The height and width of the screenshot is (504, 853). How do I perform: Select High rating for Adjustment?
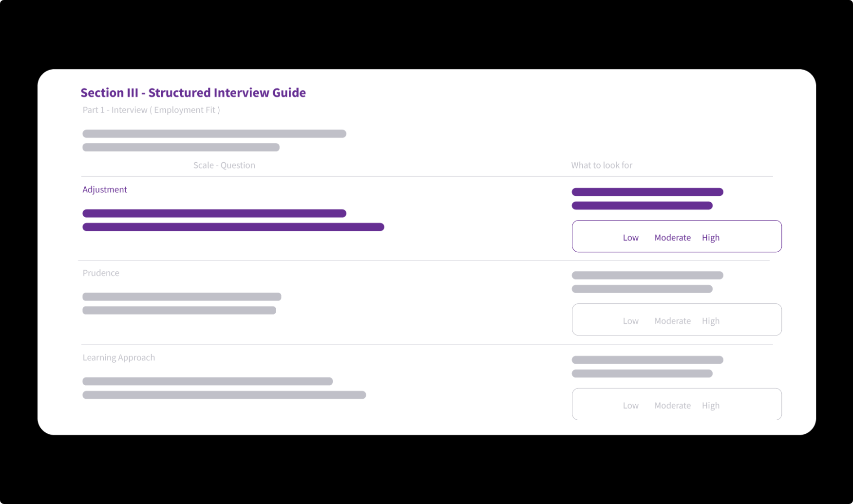[710, 238]
